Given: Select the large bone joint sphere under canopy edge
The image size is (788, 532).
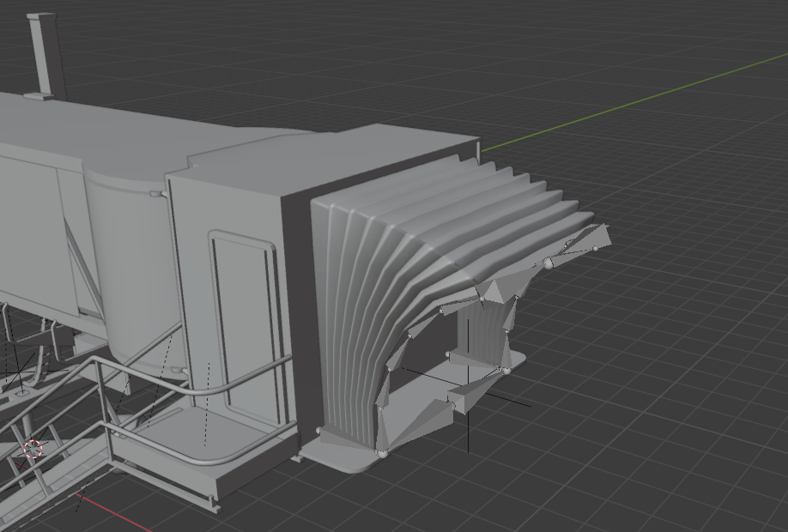Looking at the screenshot, I should click(549, 263).
